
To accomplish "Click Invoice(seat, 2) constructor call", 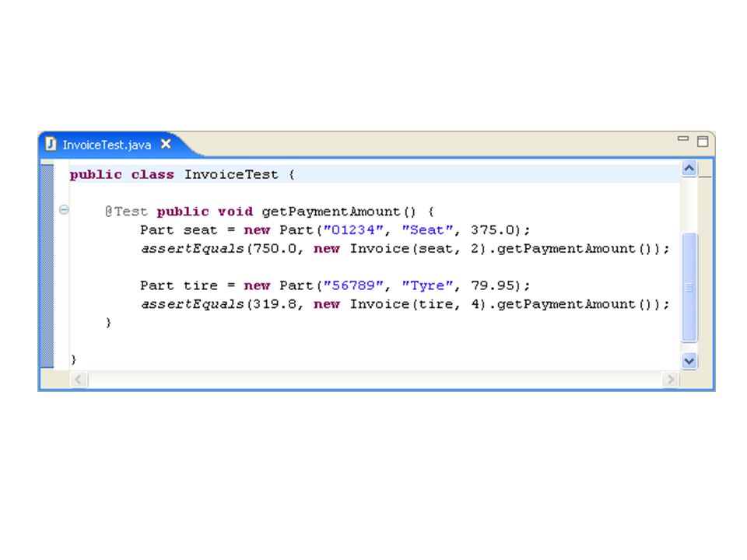I will point(419,249).
